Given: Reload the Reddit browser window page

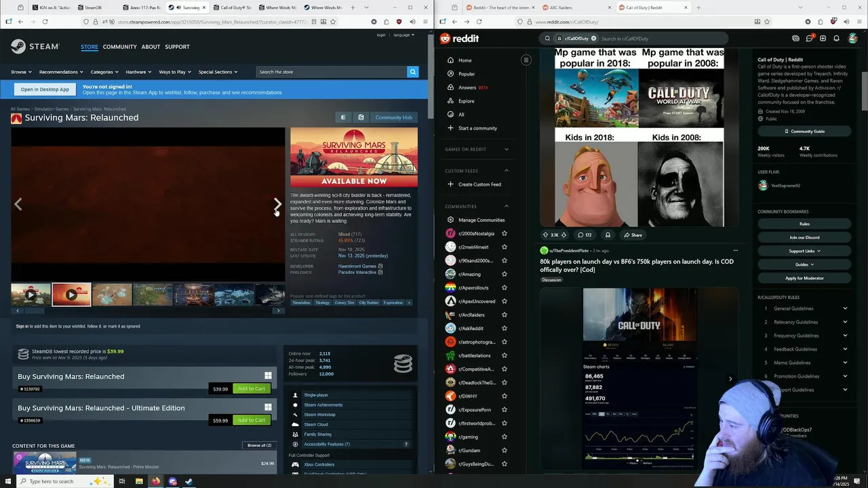Looking at the screenshot, I should coord(479,22).
